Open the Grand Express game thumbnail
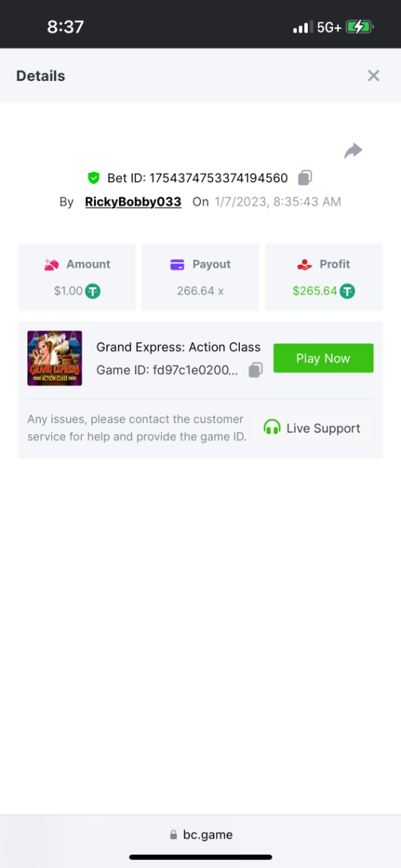This screenshot has height=868, width=401. tap(54, 358)
